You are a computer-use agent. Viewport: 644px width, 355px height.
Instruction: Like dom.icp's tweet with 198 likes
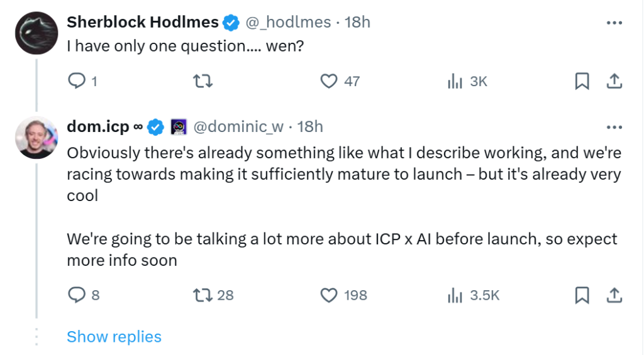pos(330,295)
